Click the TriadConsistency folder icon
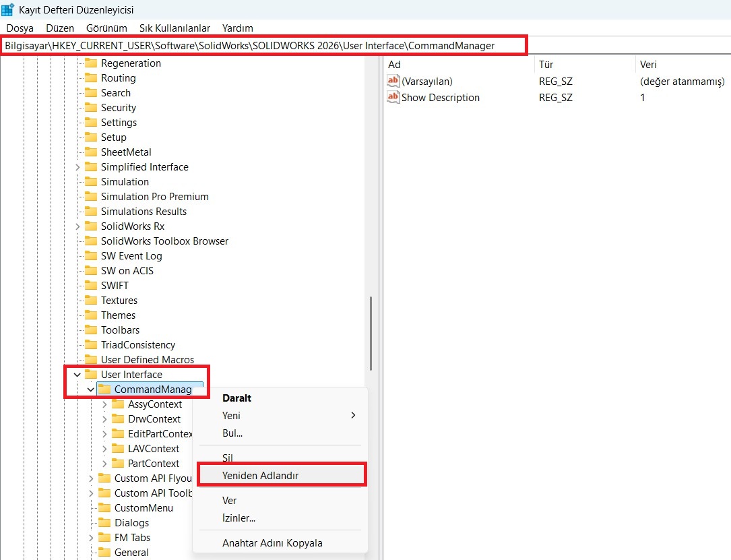This screenshot has height=560, width=731. [x=91, y=344]
